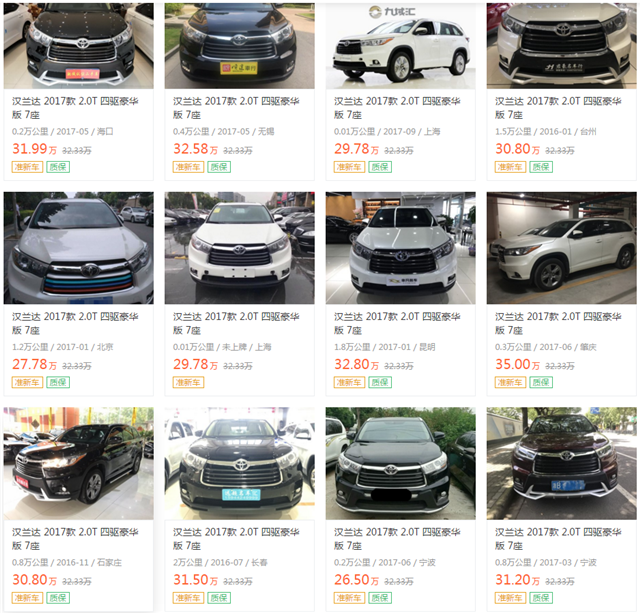Open the unlicensed Shanghai white Highlander photo

[x=240, y=248]
